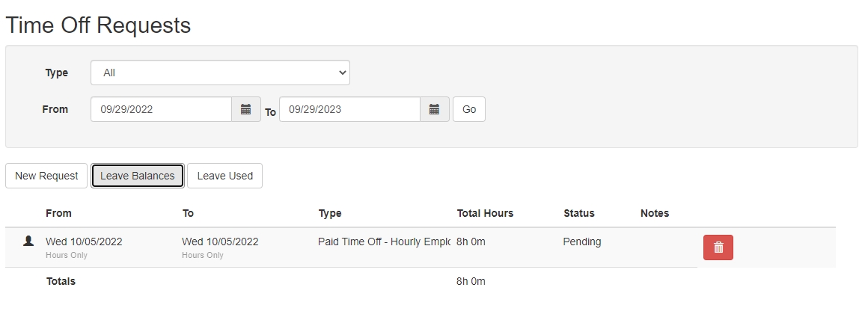Create a New Request
The image size is (868, 323).
tap(46, 176)
